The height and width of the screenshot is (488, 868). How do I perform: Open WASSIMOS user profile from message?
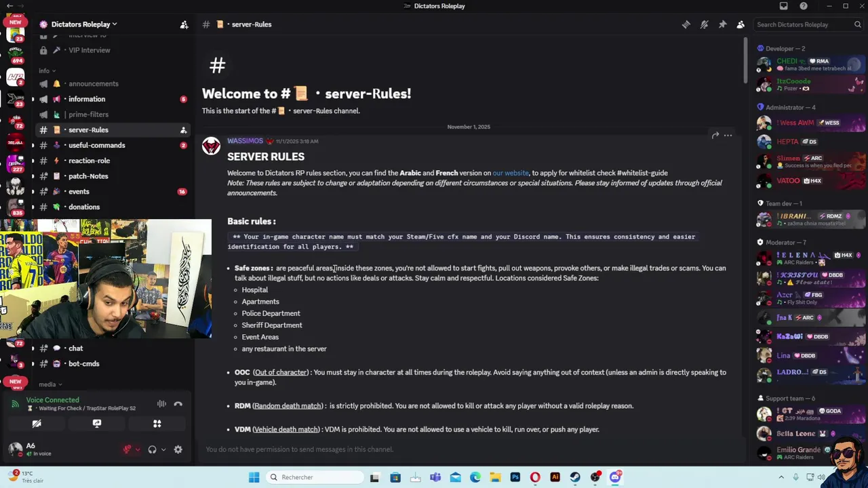click(x=245, y=141)
